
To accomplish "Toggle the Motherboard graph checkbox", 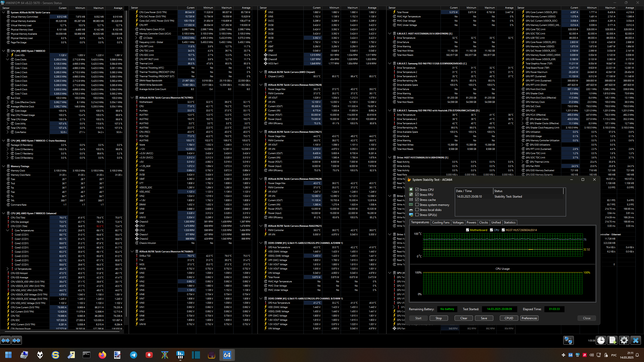I will (x=467, y=230).
